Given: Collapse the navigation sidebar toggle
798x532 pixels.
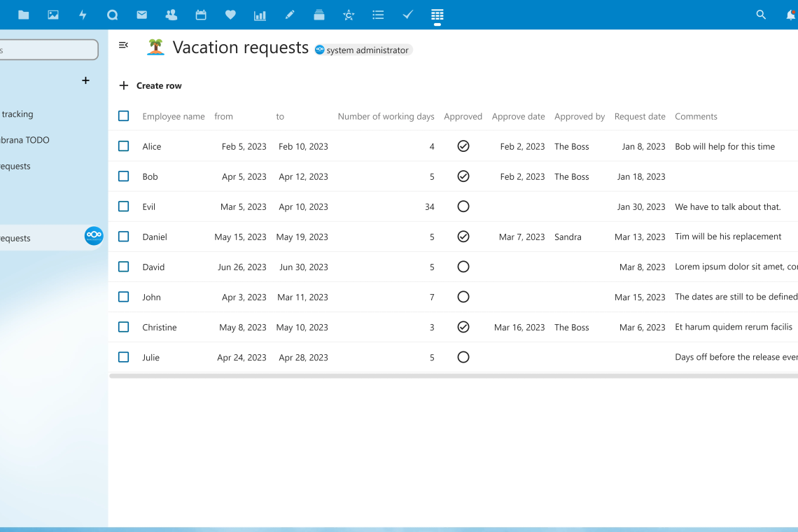Looking at the screenshot, I should (x=123, y=45).
